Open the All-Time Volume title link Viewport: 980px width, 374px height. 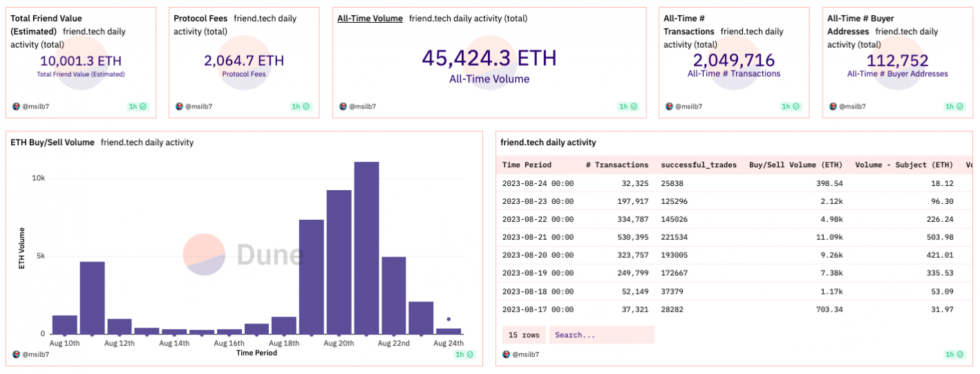pos(370,19)
